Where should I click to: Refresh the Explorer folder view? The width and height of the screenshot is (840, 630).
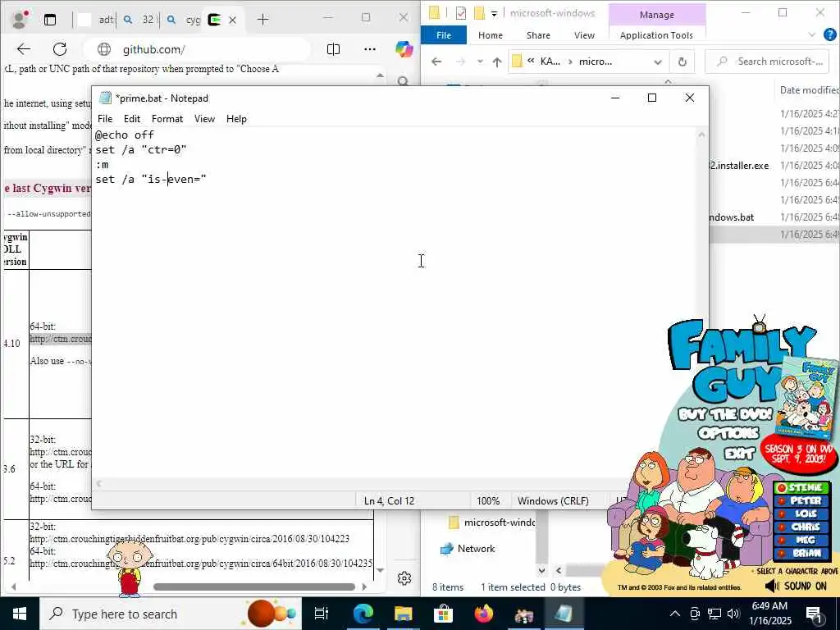pyautogui.click(x=682, y=62)
